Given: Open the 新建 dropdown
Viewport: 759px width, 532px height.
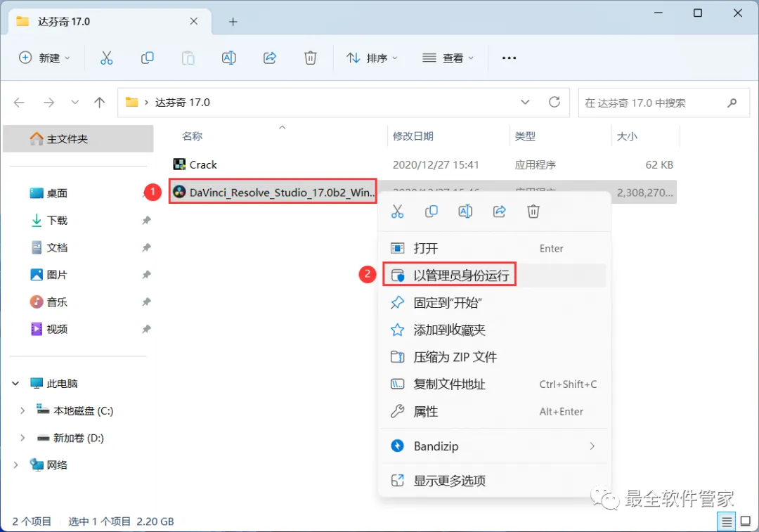Looking at the screenshot, I should coord(44,58).
